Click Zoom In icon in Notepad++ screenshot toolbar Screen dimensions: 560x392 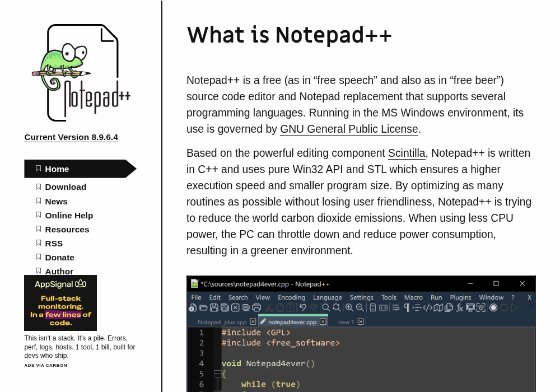[x=349, y=308]
